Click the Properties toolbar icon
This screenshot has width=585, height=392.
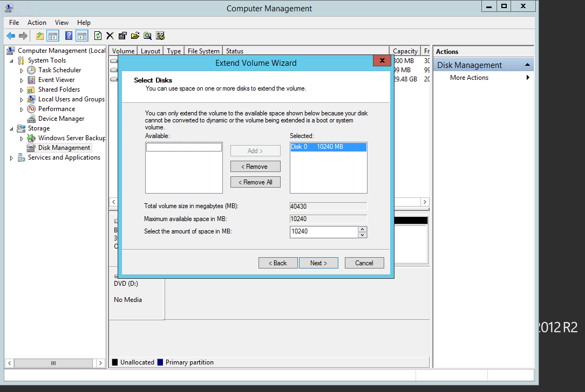click(123, 36)
